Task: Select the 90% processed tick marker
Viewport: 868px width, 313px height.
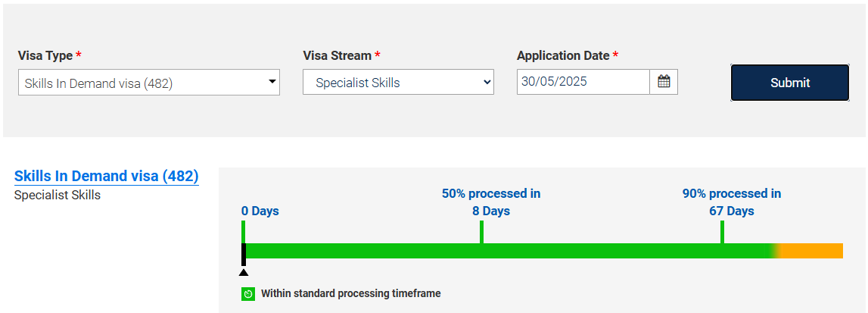Action: 723,232
